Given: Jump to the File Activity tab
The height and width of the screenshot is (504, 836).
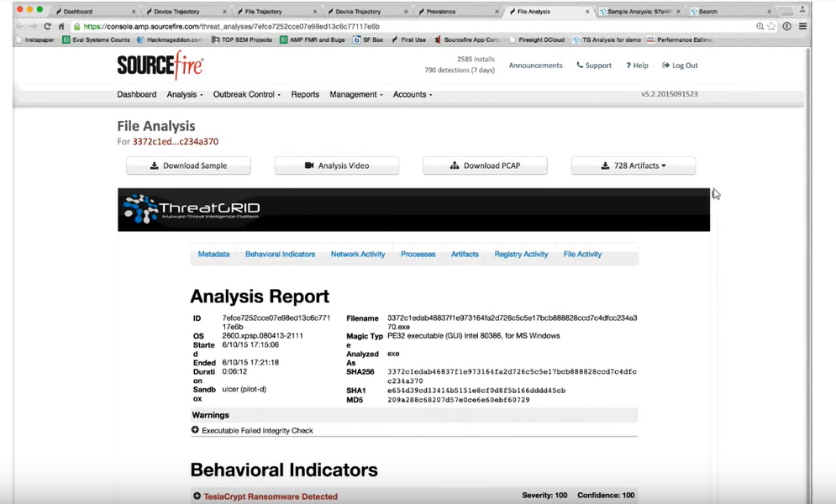Looking at the screenshot, I should [582, 255].
